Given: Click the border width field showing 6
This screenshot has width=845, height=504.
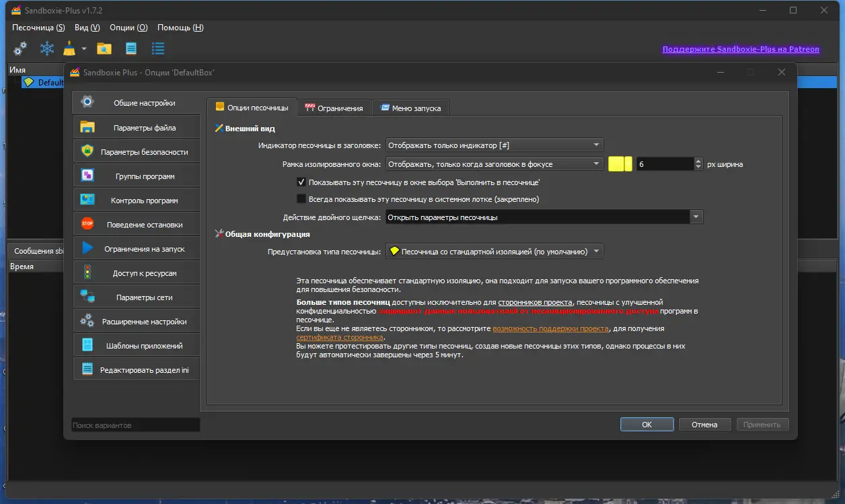Looking at the screenshot, I should click(664, 164).
